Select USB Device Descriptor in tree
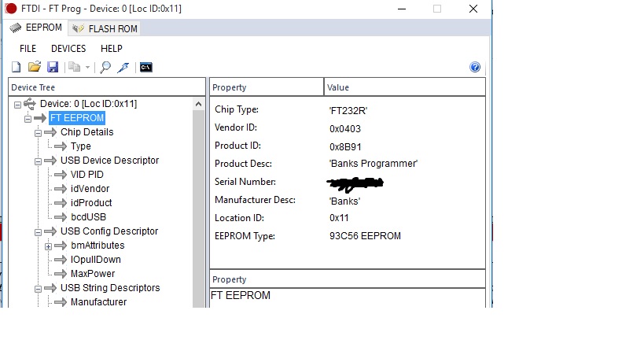The width and height of the screenshot is (644, 362). [109, 161]
